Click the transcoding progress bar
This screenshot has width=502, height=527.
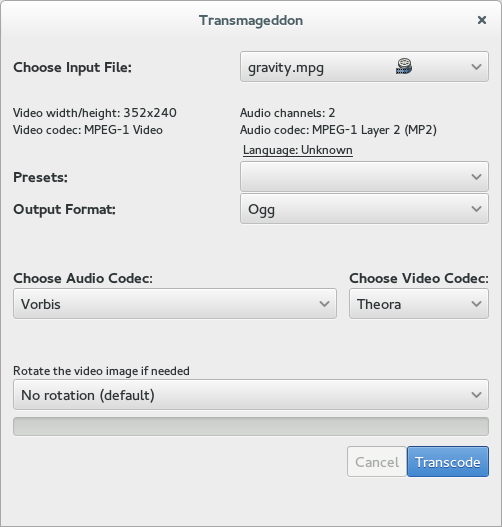[251, 427]
